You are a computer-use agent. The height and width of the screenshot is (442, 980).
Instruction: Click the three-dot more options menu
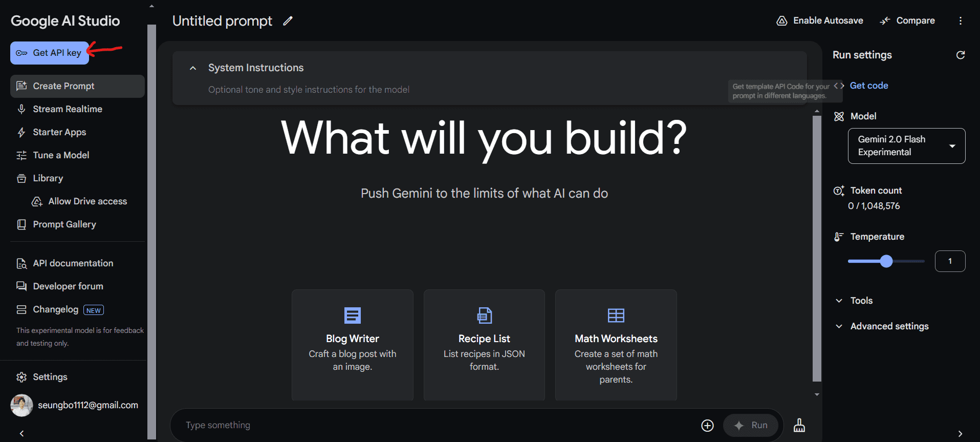(960, 20)
